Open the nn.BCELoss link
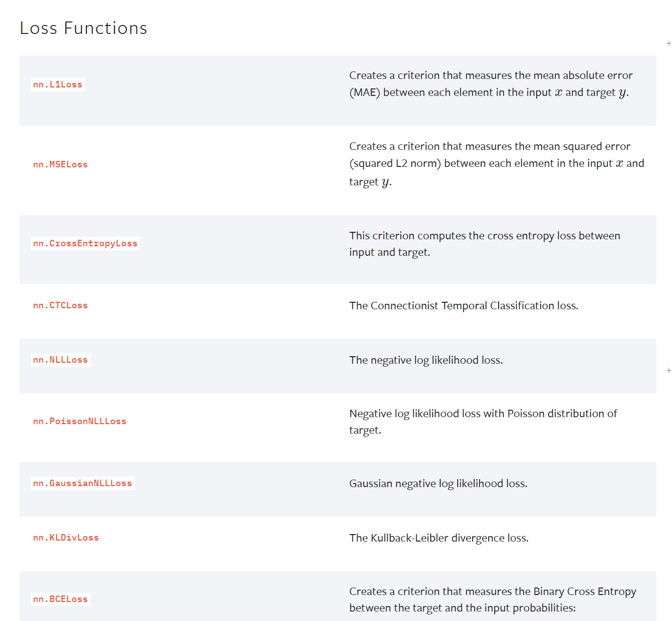Viewport: 672px width, 621px height. (x=60, y=599)
